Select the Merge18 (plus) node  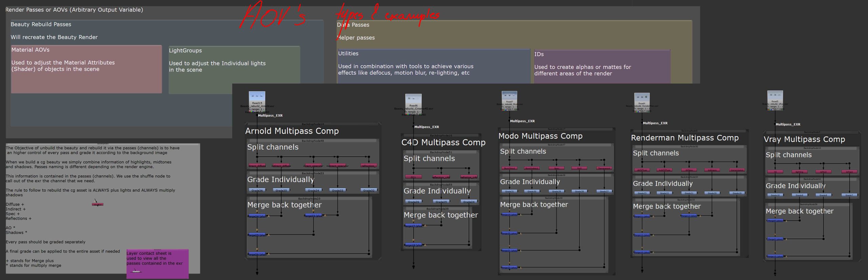(413, 245)
